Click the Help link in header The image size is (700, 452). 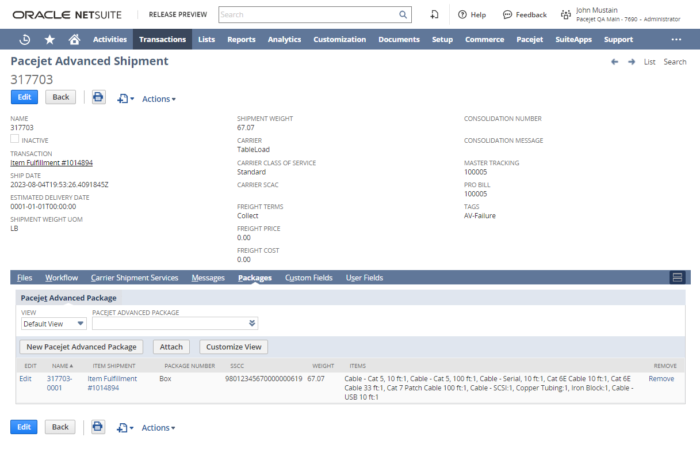[472, 15]
